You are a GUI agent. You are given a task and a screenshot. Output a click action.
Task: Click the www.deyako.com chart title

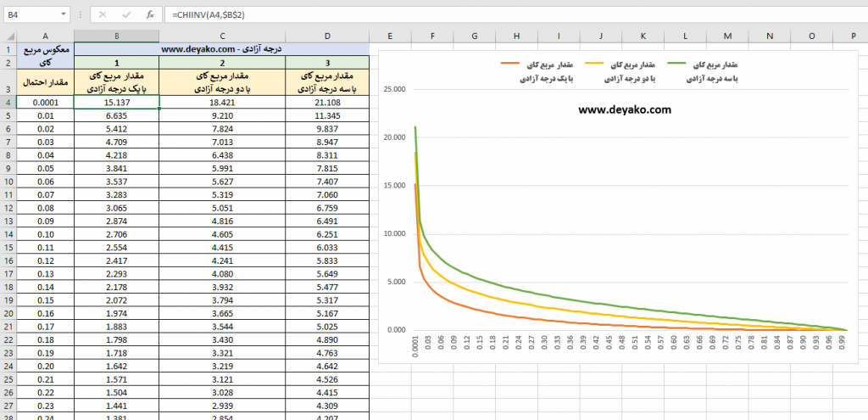point(624,109)
